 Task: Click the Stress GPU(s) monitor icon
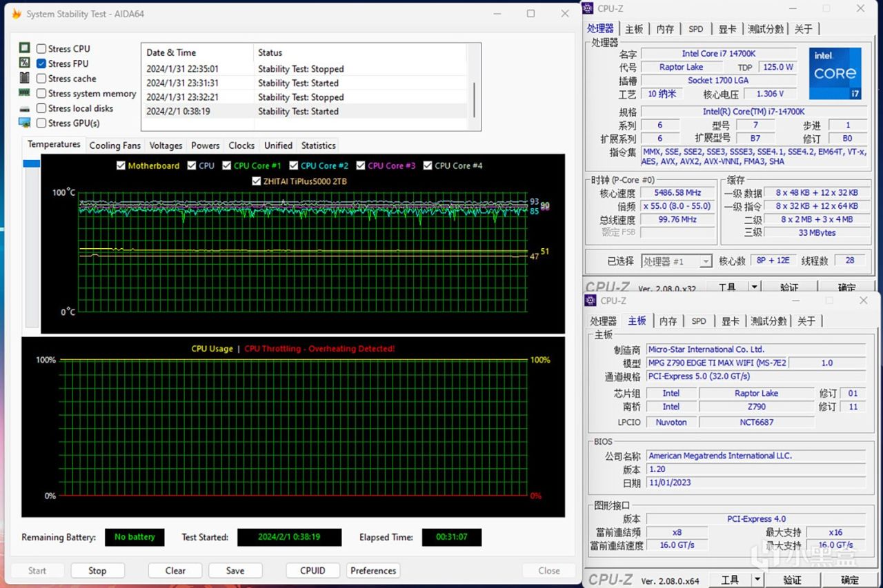pos(23,123)
